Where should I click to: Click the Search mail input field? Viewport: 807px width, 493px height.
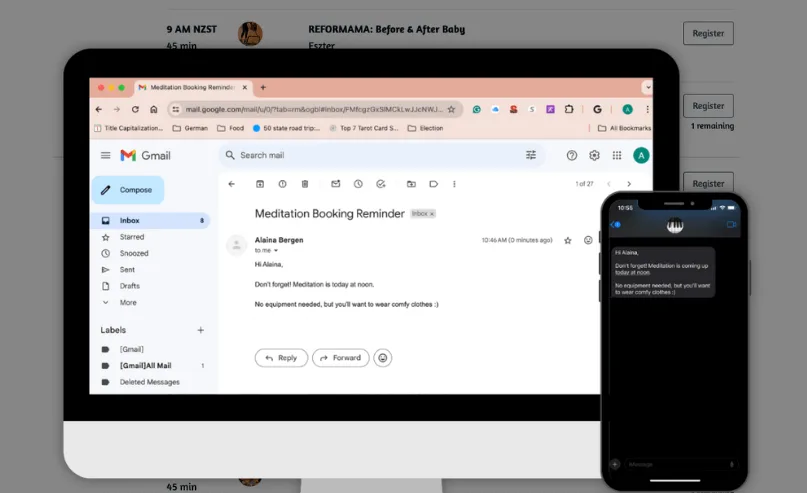coord(370,155)
